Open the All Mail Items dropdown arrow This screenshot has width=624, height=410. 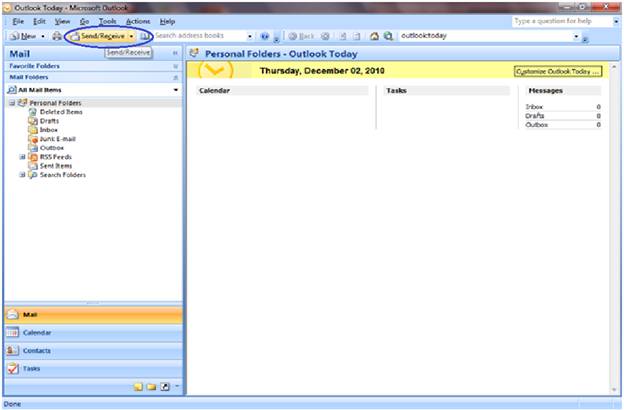coord(176,90)
